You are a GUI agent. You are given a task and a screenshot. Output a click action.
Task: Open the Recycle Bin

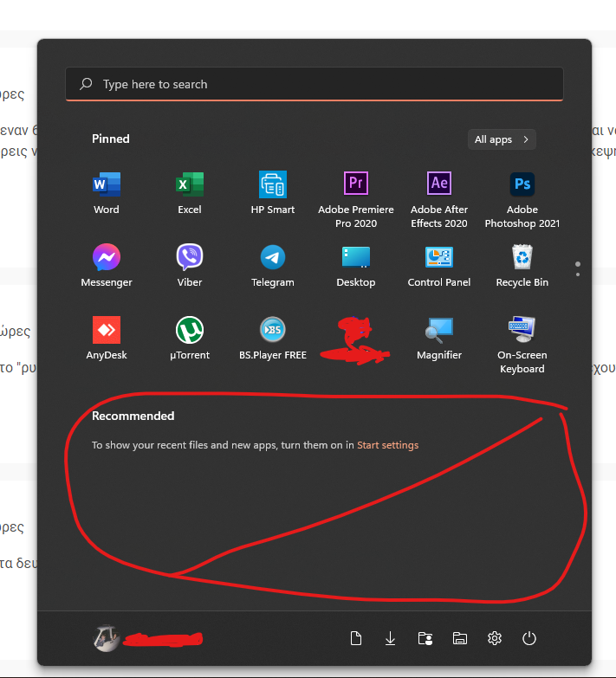(522, 266)
